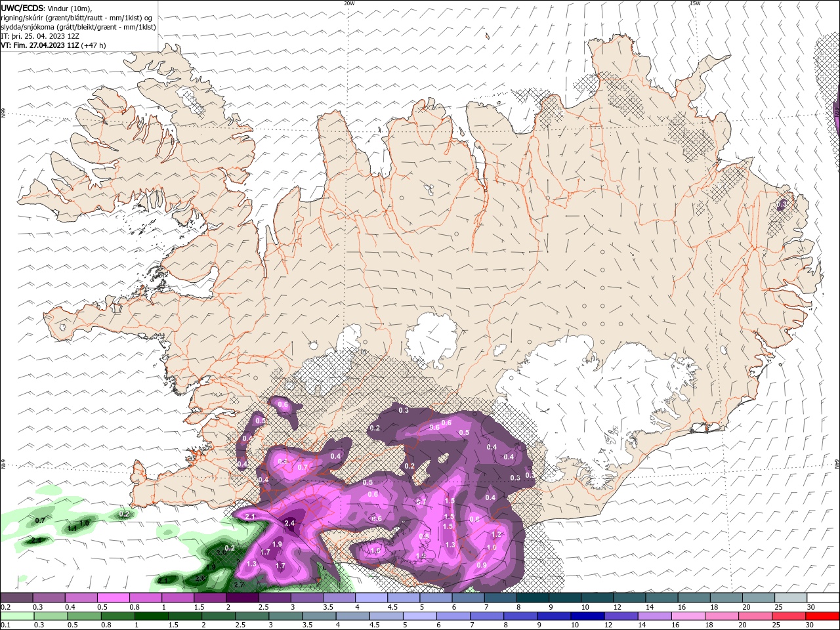
Task: Pick top-row legend swatch starting at 0.2
Action: pyautogui.click(x=16, y=598)
